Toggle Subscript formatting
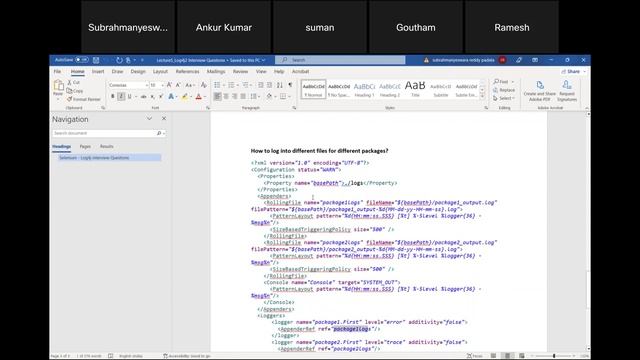Image resolution: width=640 pixels, height=360 pixels. (x=152, y=97)
